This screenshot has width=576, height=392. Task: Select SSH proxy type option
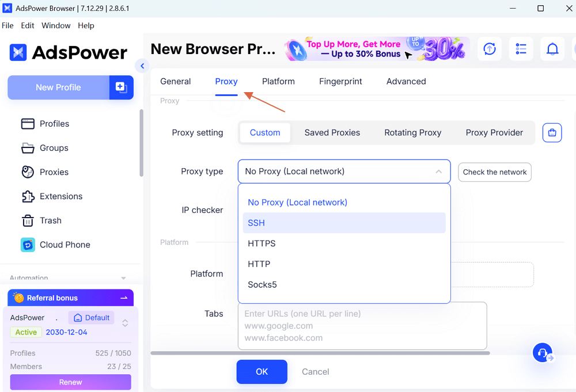[x=344, y=223]
